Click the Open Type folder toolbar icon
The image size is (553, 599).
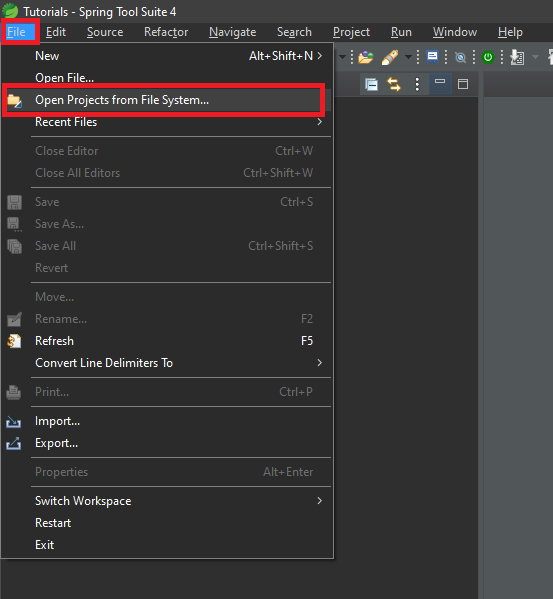(365, 57)
